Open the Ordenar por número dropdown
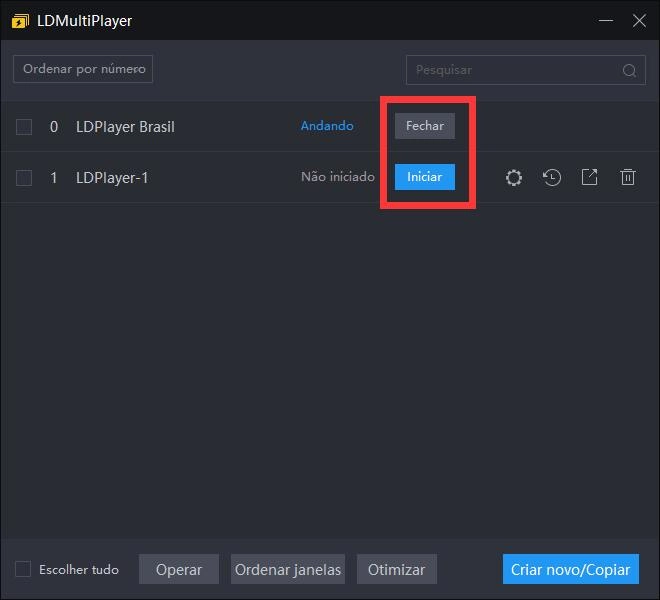 83,69
